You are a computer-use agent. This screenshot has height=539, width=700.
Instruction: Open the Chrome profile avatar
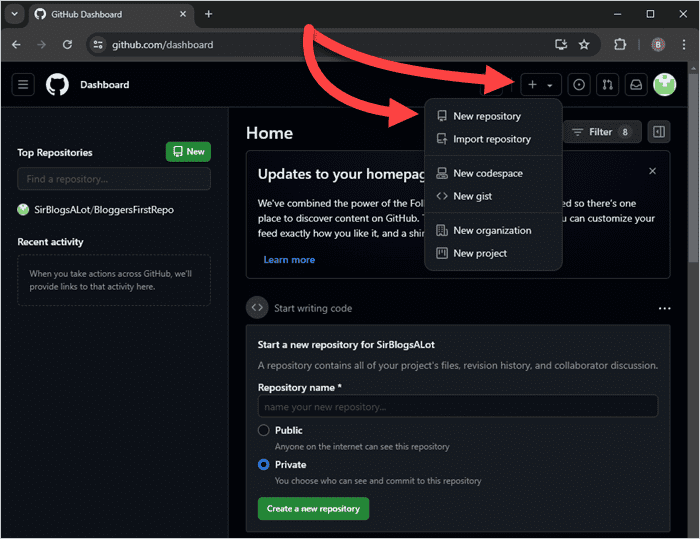tap(658, 44)
